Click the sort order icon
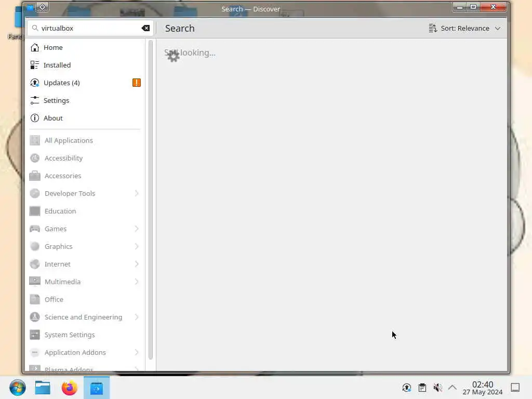Viewport: 532px width, 399px height. pos(433,28)
